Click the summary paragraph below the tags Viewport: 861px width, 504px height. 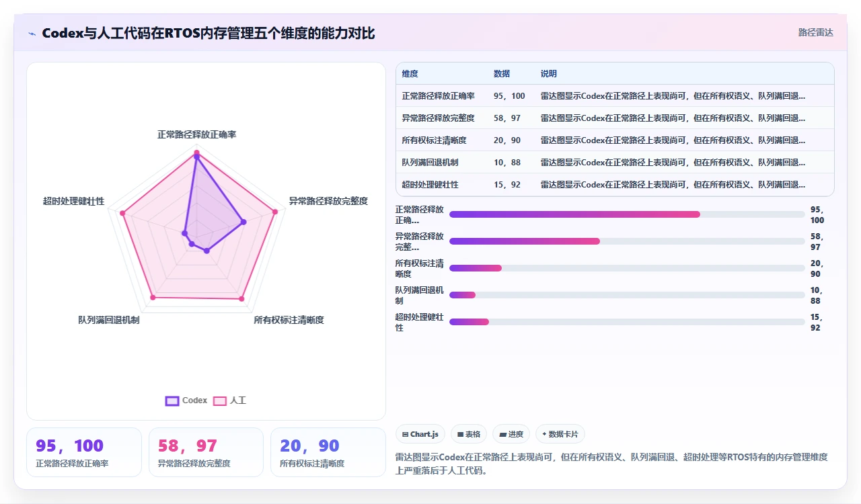[x=611, y=464]
